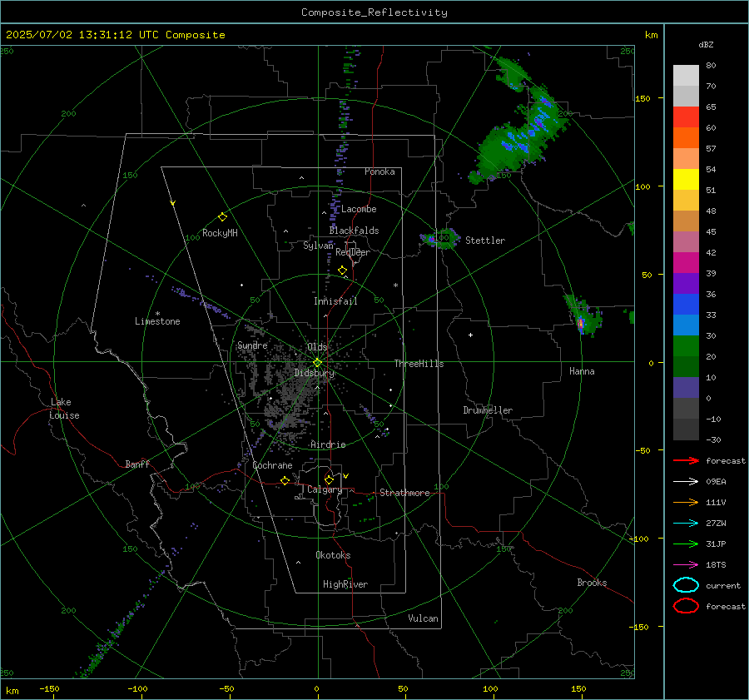Click the Lake Louise label
Viewport: 749px width, 700px height.
click(64, 409)
